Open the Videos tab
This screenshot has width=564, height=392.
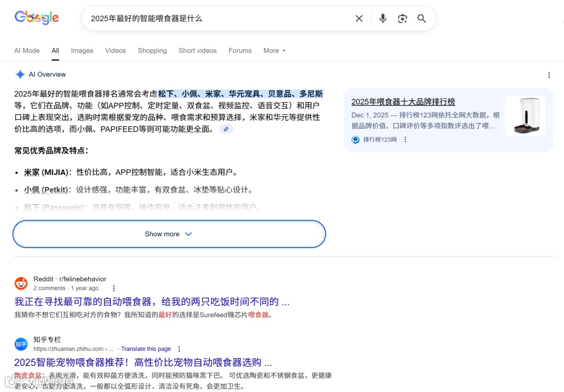[115, 51]
